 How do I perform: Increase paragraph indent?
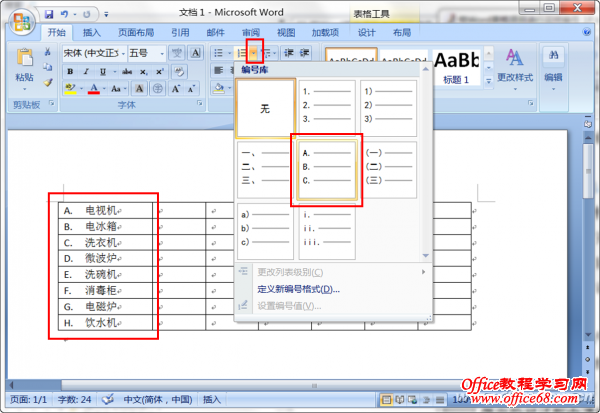(304, 53)
